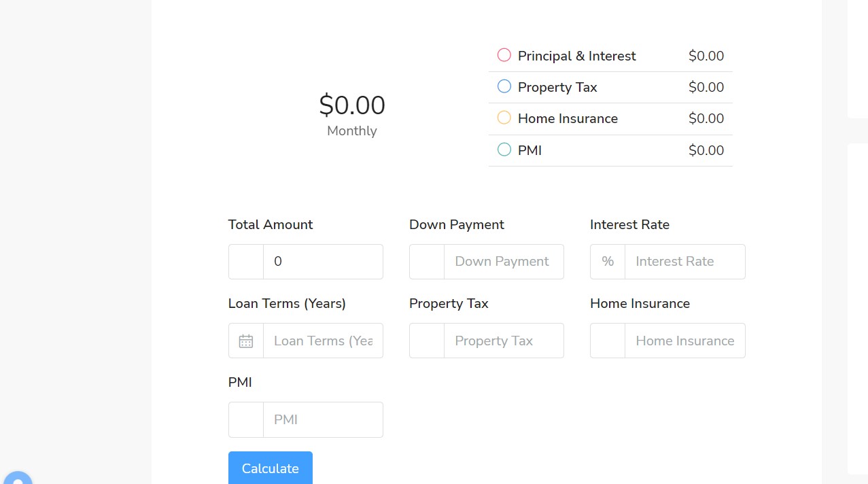Select the PMI legend circle

pyautogui.click(x=504, y=150)
